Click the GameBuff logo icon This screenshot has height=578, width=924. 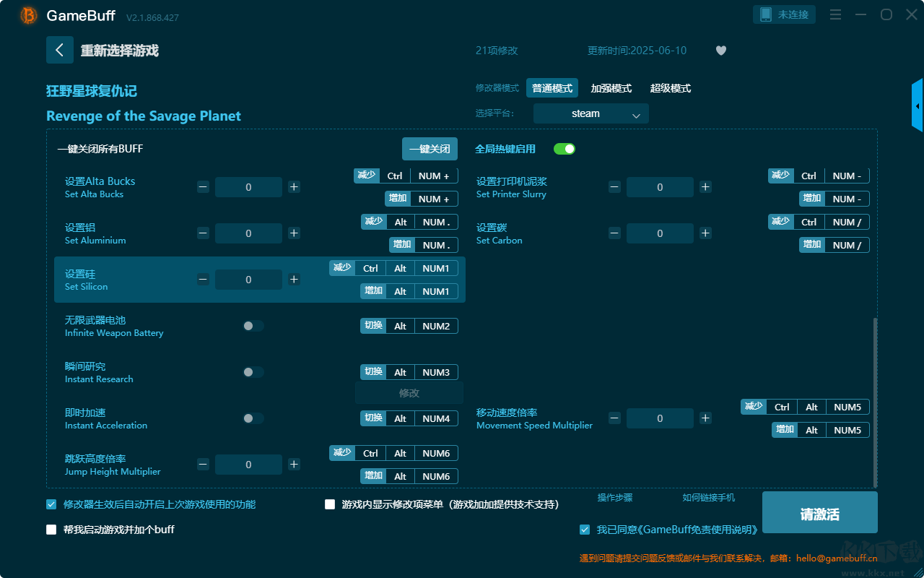[x=29, y=15]
